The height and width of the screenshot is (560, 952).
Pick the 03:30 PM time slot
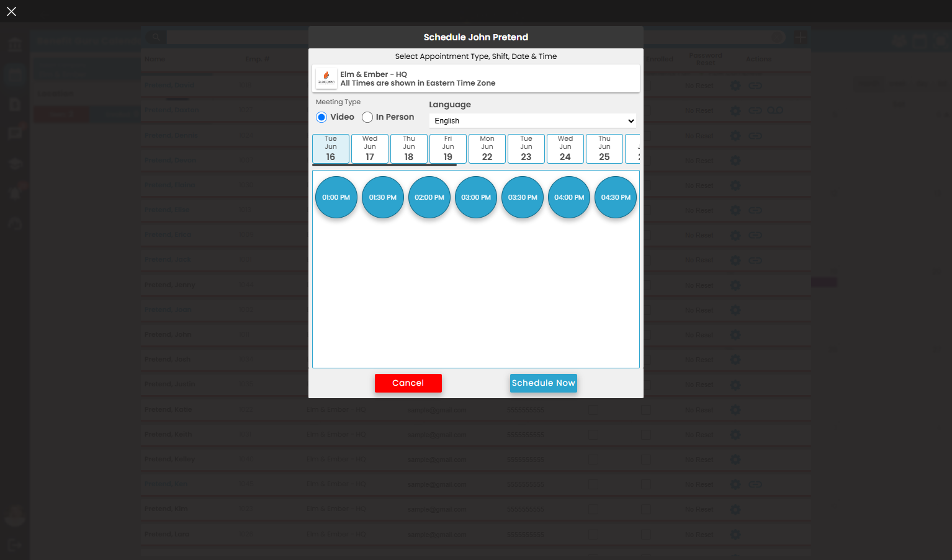click(x=523, y=197)
